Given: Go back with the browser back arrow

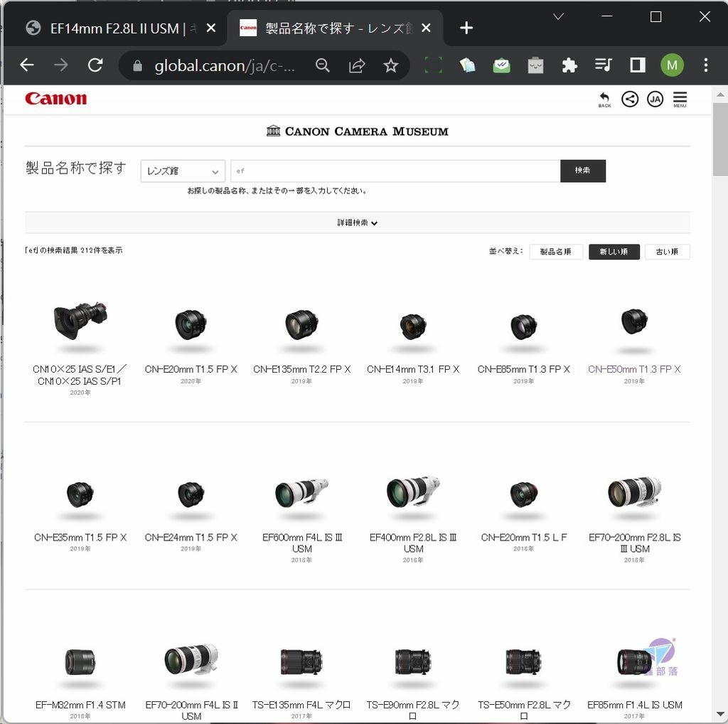Looking at the screenshot, I should [x=27, y=65].
